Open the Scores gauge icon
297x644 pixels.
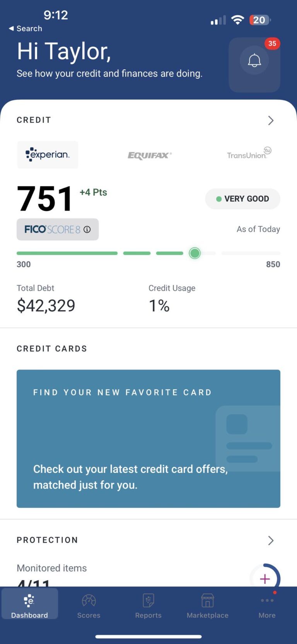89,601
